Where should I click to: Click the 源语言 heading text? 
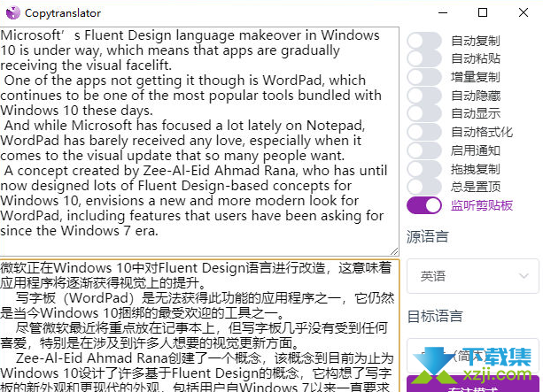click(x=428, y=237)
